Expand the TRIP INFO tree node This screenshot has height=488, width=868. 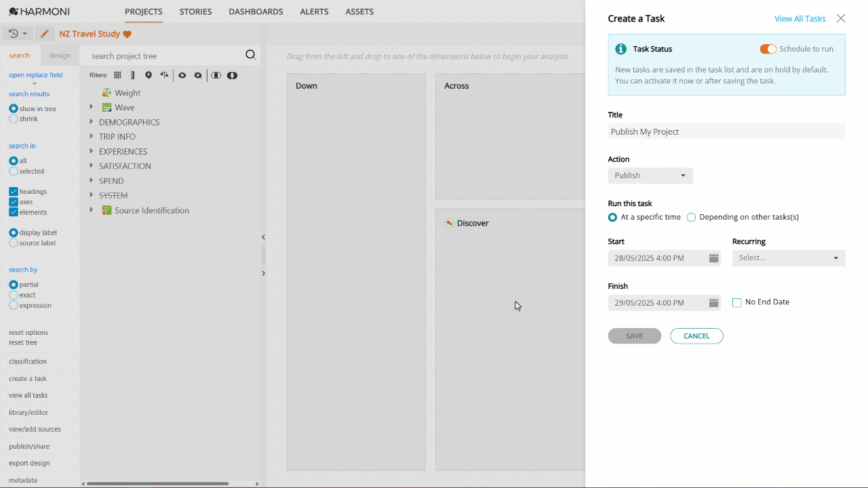tap(92, 136)
